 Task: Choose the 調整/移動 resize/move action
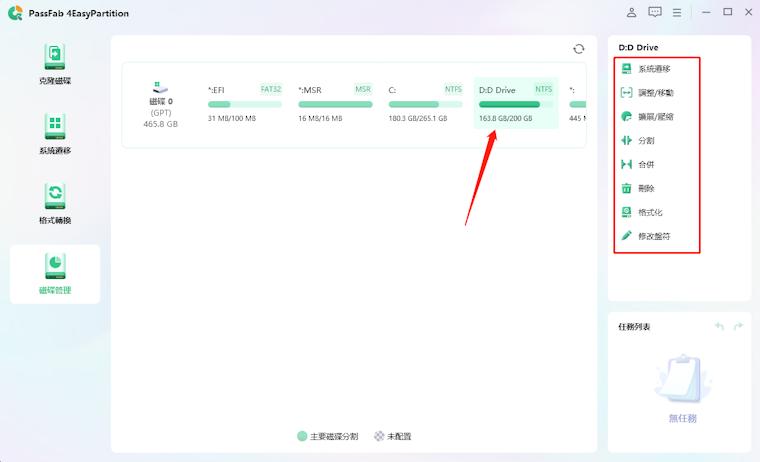(x=647, y=93)
